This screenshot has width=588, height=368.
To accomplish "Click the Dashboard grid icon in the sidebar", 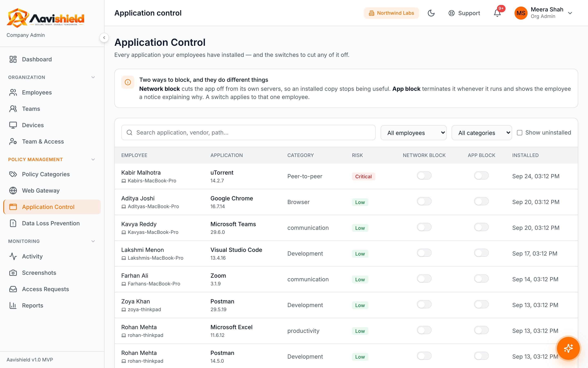I will (x=13, y=59).
